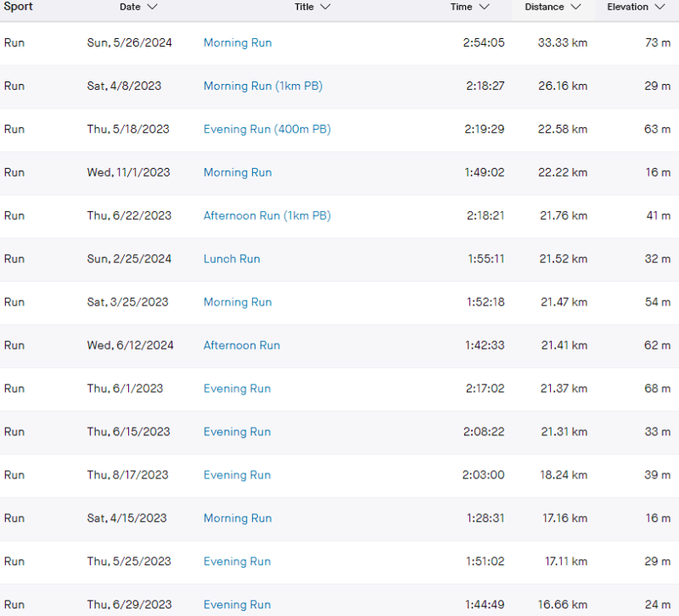Open Morning Run (1km PB) activity
Viewport: 679px width, 616px height.
coord(263,86)
